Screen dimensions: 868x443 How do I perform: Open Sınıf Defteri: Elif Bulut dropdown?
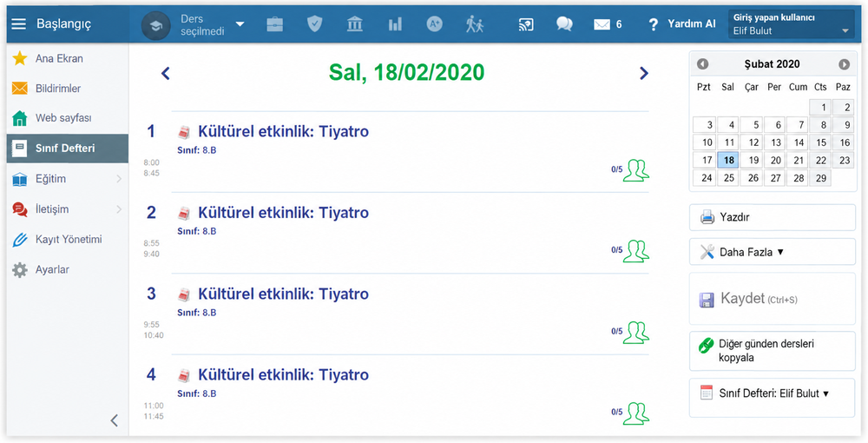coord(773,393)
